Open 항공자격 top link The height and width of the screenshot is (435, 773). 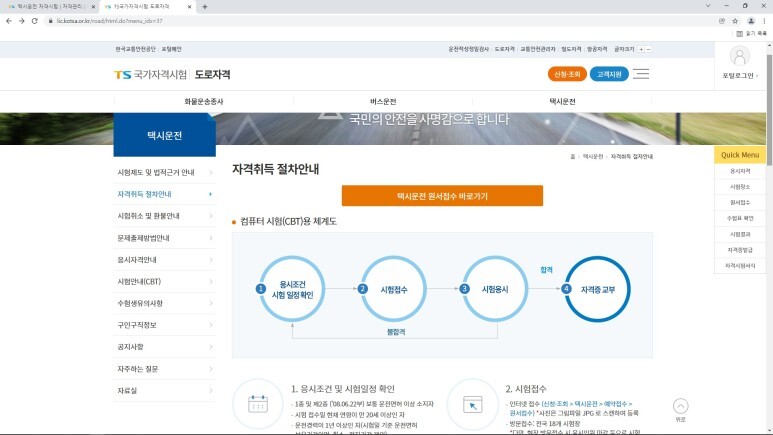pos(597,49)
